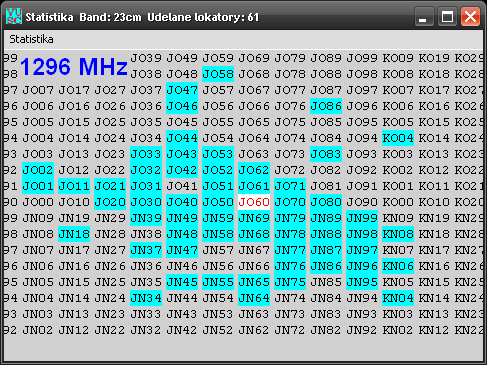Screen dimensions: 487x365
Task: Click unworked locator JO41
Action: click(x=182, y=186)
